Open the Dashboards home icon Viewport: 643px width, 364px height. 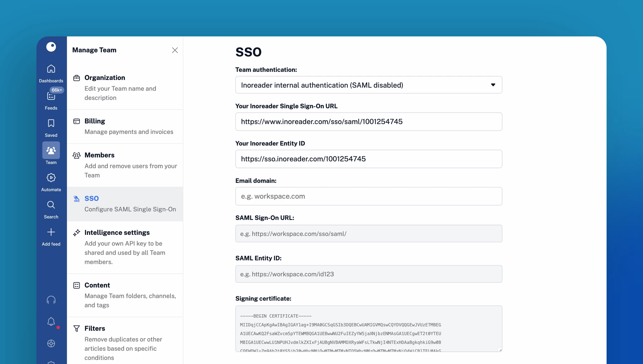tap(51, 69)
